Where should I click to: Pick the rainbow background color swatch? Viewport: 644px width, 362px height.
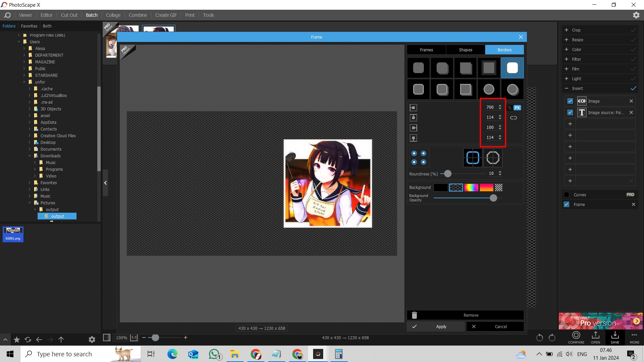471,188
